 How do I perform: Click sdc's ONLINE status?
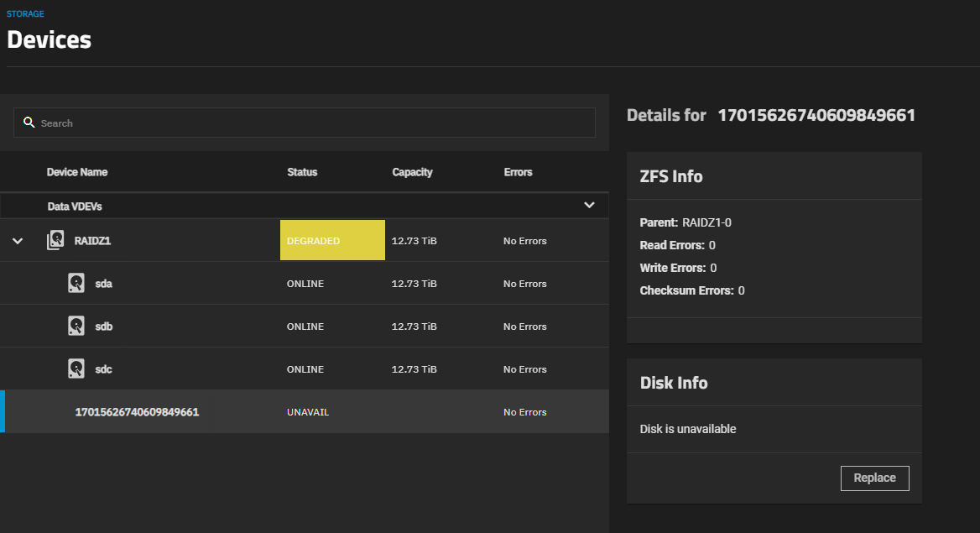305,369
